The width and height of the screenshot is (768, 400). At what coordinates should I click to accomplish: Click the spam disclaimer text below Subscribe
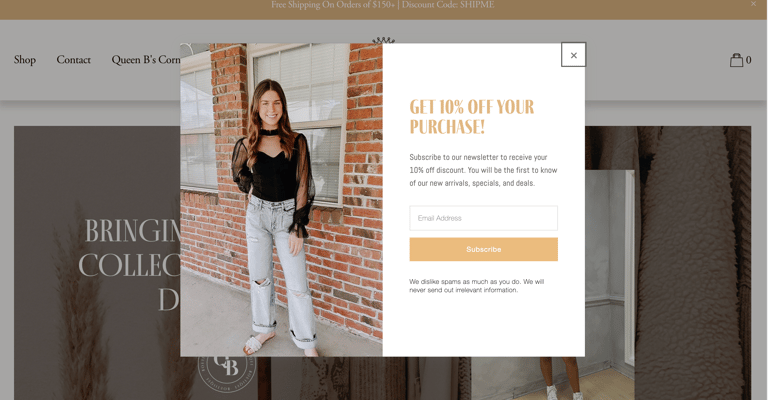pyautogui.click(x=477, y=285)
